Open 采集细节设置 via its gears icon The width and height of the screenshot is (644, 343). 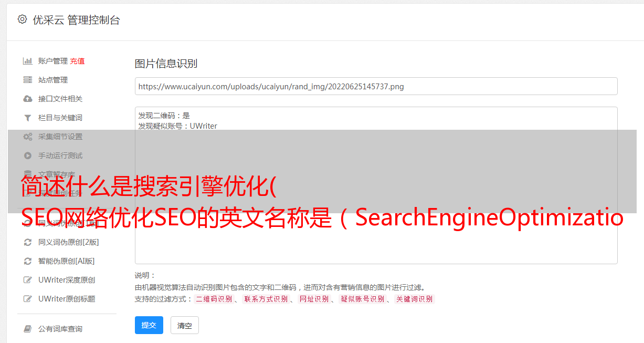coord(28,137)
